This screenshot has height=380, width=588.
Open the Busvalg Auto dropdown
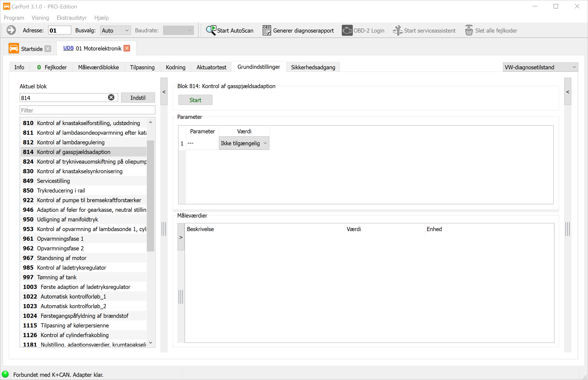tap(115, 30)
